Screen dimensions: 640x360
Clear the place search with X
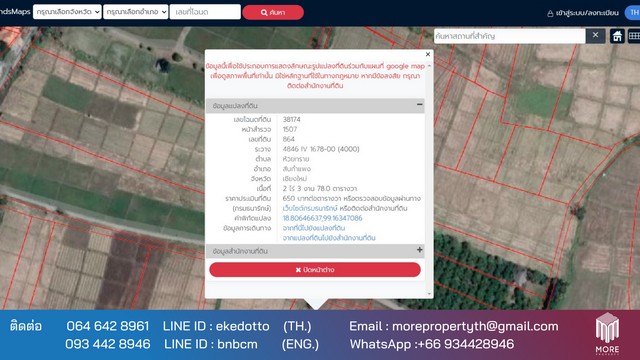[x=595, y=36]
